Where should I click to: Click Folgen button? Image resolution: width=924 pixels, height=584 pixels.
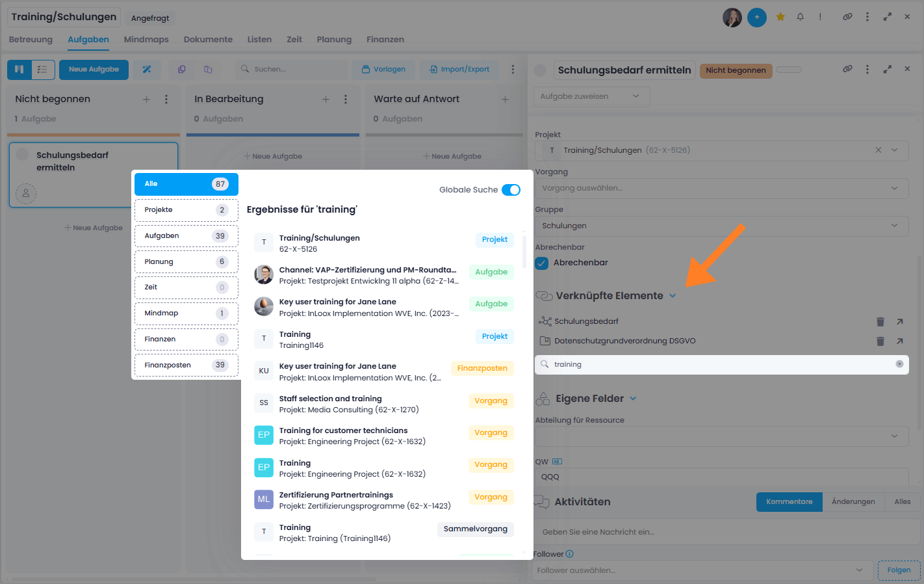tap(899, 570)
